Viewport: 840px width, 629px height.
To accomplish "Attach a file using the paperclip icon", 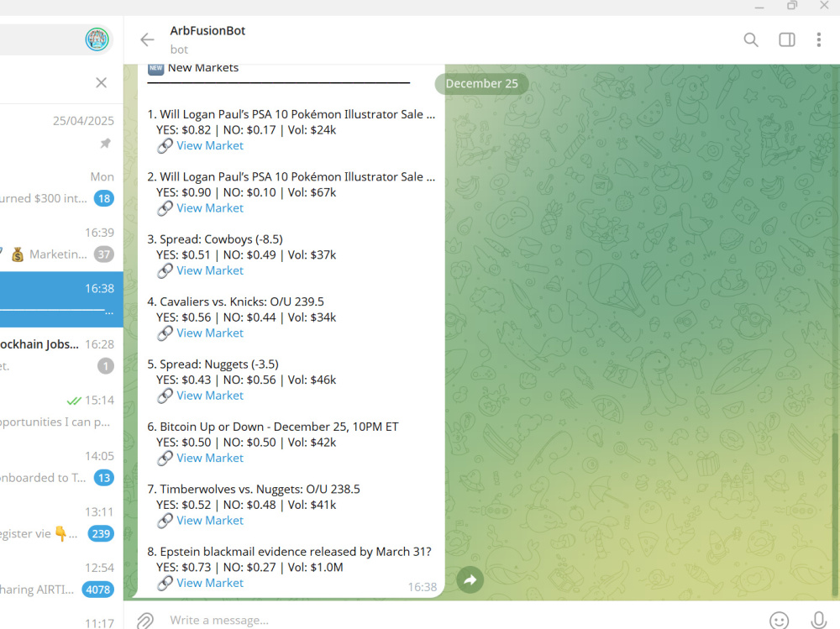I will (x=144, y=620).
